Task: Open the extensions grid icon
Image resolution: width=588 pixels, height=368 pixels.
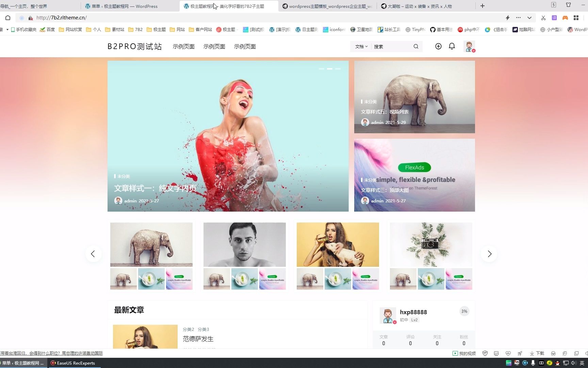Action: tap(576, 18)
